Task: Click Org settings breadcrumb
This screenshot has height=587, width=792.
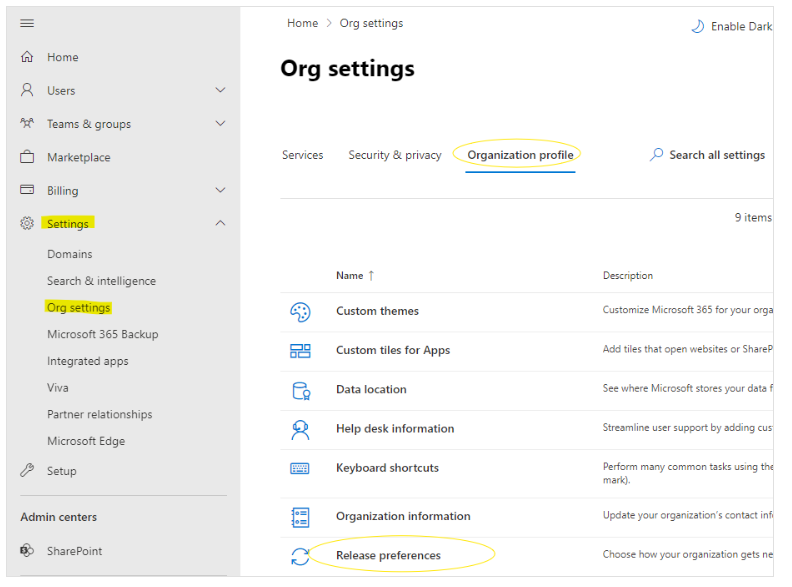Action: (x=371, y=23)
